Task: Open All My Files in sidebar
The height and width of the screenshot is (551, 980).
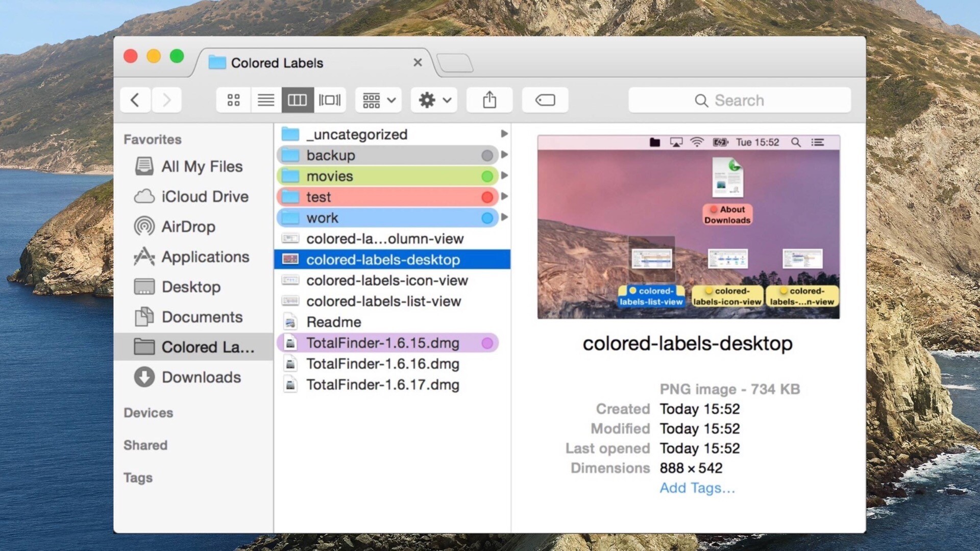Action: click(193, 166)
